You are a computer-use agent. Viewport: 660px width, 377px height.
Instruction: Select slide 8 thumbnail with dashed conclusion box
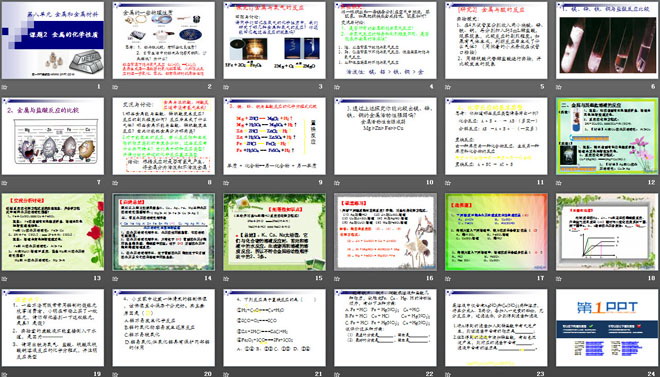[164, 136]
